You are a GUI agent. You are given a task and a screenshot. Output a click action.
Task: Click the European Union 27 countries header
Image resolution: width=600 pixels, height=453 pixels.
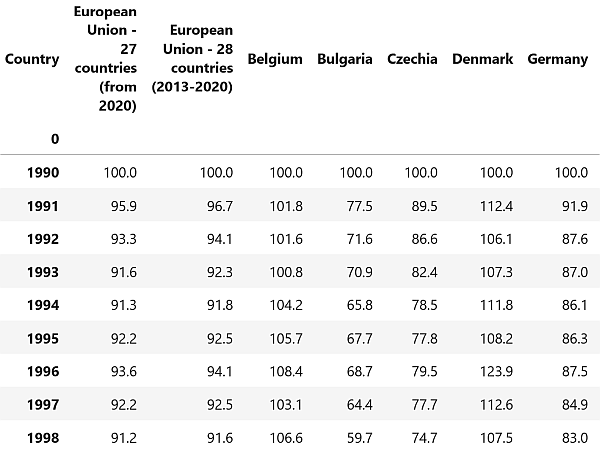click(105, 59)
